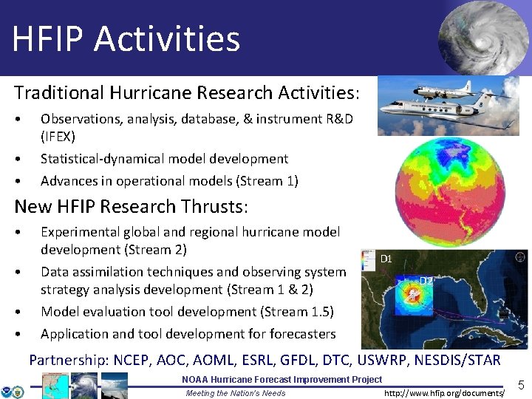532x399 pixels.
Task: Click the Department of Commerce seal
Action: pos(19,392)
